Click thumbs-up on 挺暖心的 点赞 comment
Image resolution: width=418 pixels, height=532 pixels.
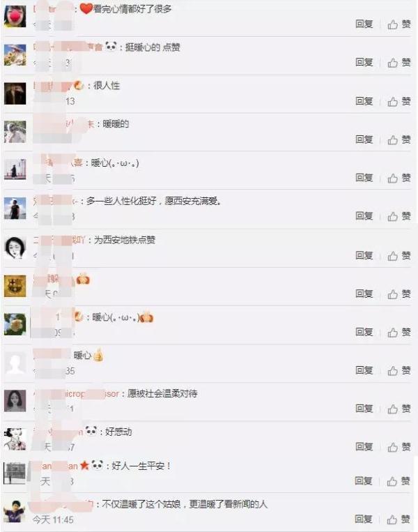click(x=399, y=63)
